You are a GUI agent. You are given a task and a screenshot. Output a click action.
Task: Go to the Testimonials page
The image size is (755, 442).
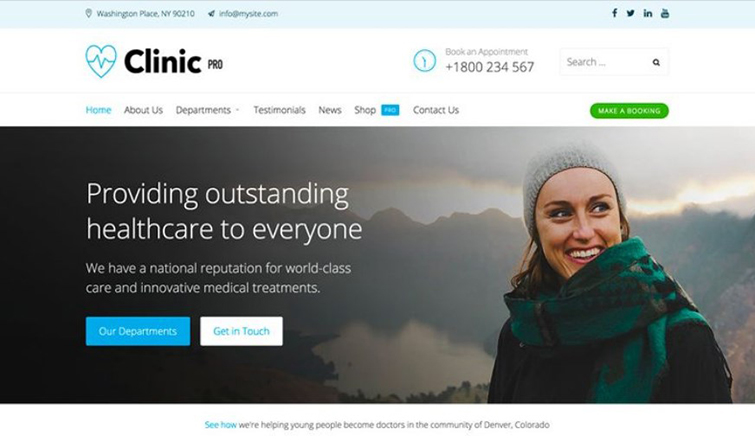[279, 110]
